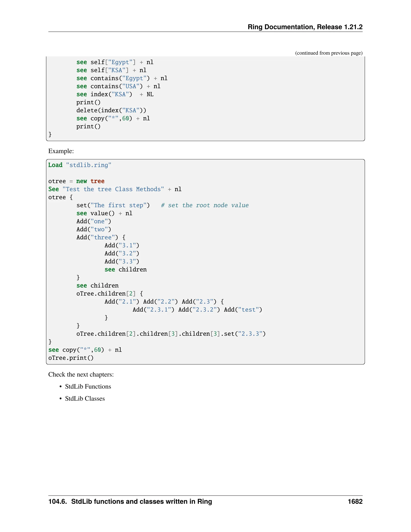The width and height of the screenshot is (411, 532).
Task: Click 'Check the next chapters:' text
Action: pos(81,374)
